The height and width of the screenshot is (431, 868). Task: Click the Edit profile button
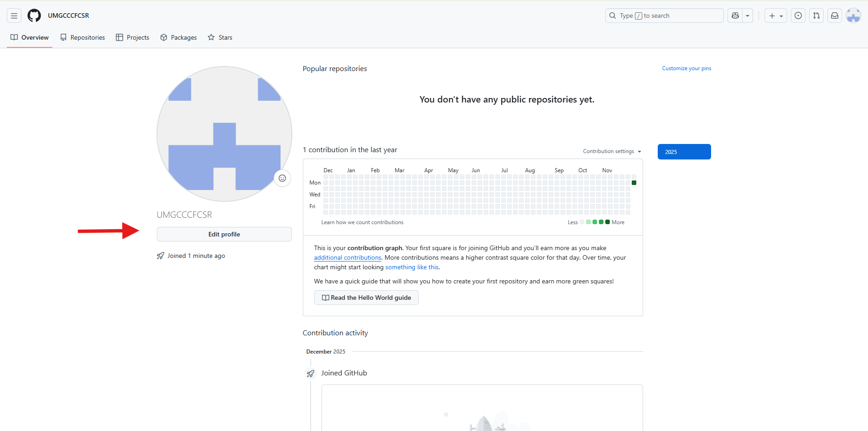click(224, 234)
